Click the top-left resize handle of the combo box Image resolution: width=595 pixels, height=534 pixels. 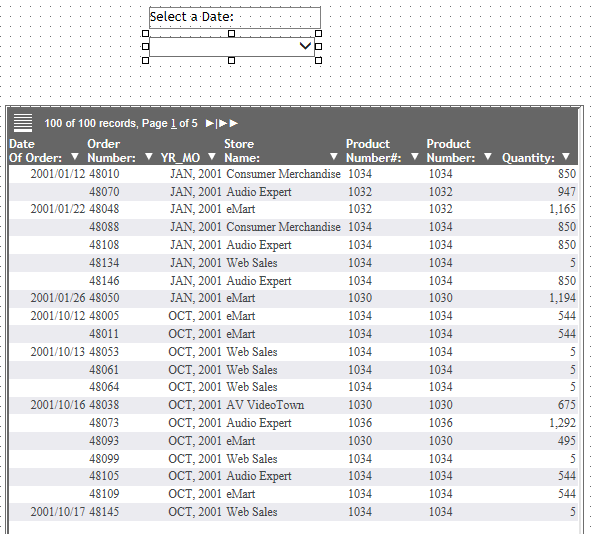(x=145, y=33)
